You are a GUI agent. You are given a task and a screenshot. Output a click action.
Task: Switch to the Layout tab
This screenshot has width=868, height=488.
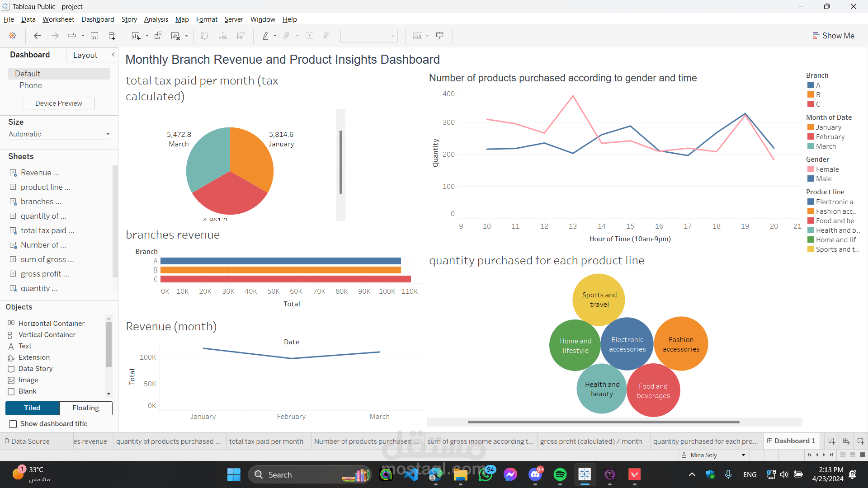click(x=85, y=55)
